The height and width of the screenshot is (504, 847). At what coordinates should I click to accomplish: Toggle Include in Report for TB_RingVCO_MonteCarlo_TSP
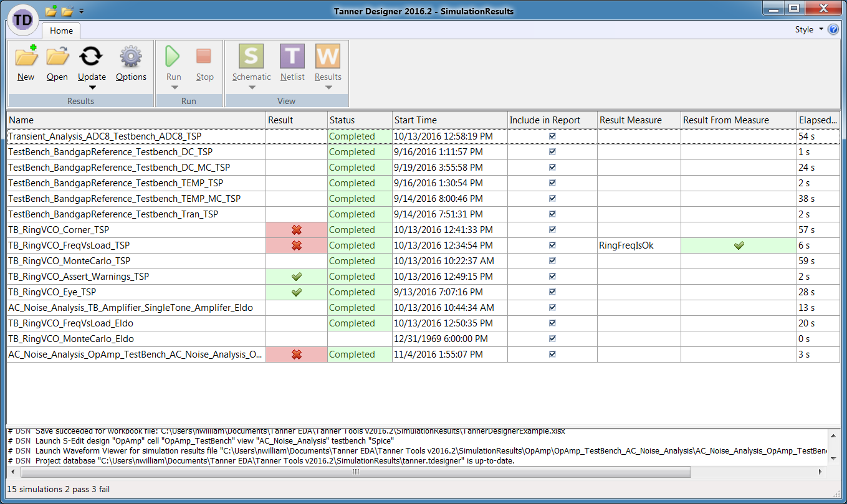coord(552,261)
